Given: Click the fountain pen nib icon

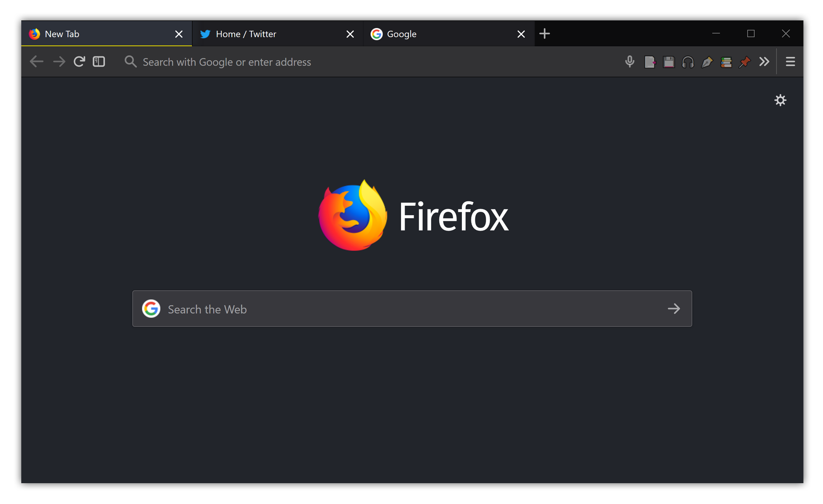Looking at the screenshot, I should [707, 62].
